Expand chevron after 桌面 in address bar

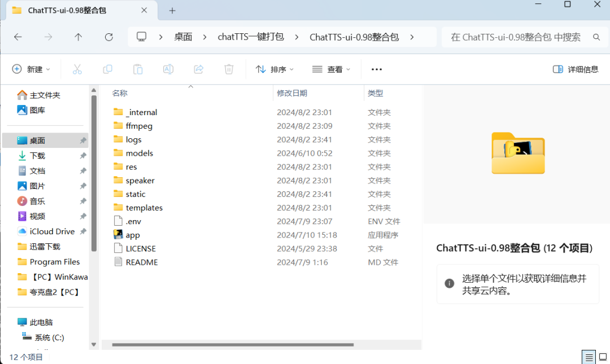(x=204, y=37)
